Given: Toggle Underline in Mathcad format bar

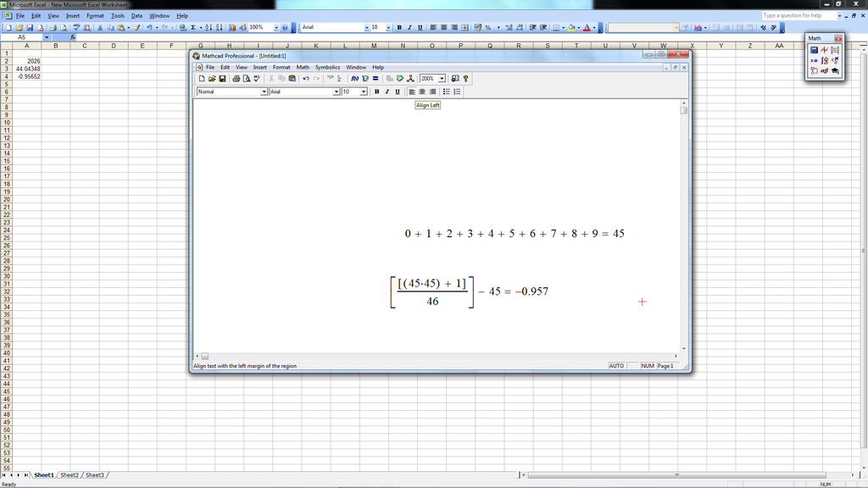Looking at the screenshot, I should pyautogui.click(x=397, y=91).
